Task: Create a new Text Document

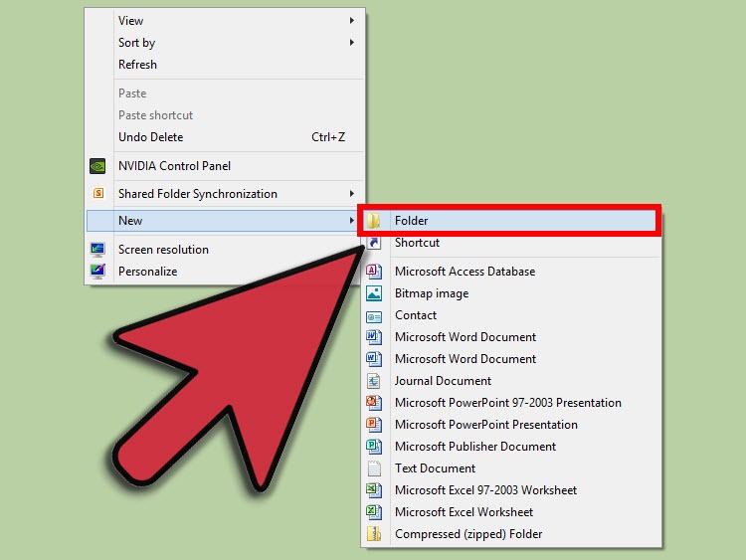Action: [435, 468]
